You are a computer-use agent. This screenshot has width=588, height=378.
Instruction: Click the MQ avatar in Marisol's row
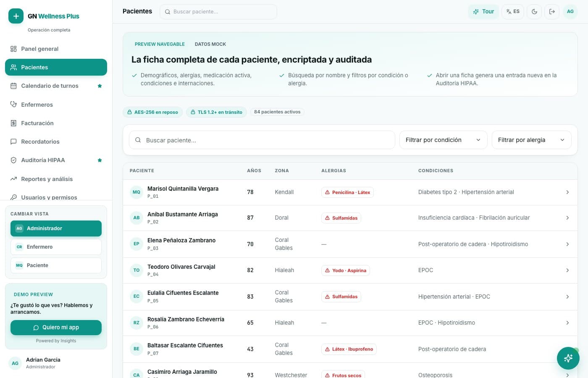pos(136,192)
